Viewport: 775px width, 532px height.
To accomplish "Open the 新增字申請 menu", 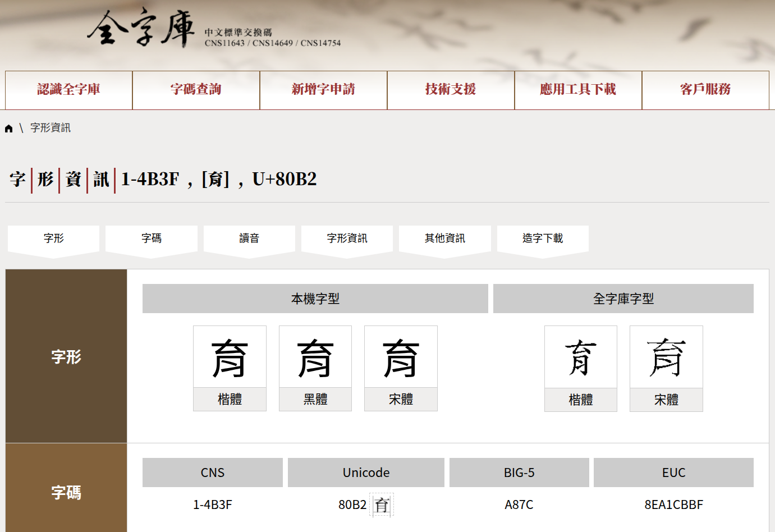I will tap(323, 90).
